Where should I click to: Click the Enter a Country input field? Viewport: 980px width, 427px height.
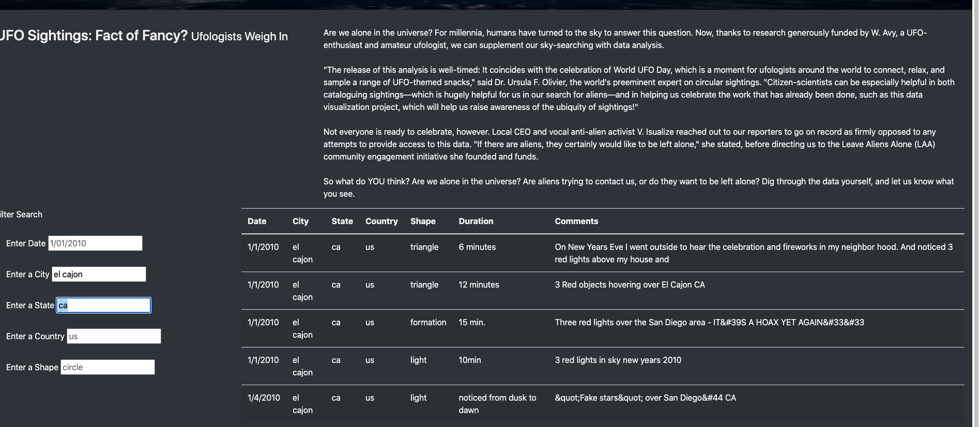pyautogui.click(x=113, y=336)
